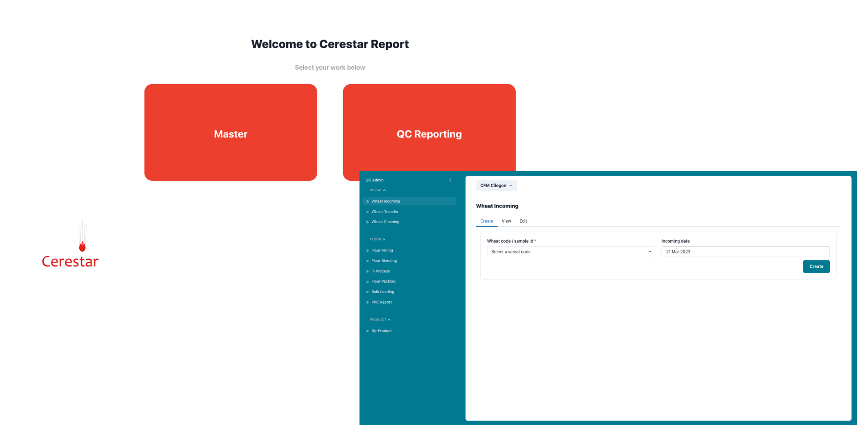Open the Select a wheat code dropdown
868x437 pixels.
(x=571, y=252)
